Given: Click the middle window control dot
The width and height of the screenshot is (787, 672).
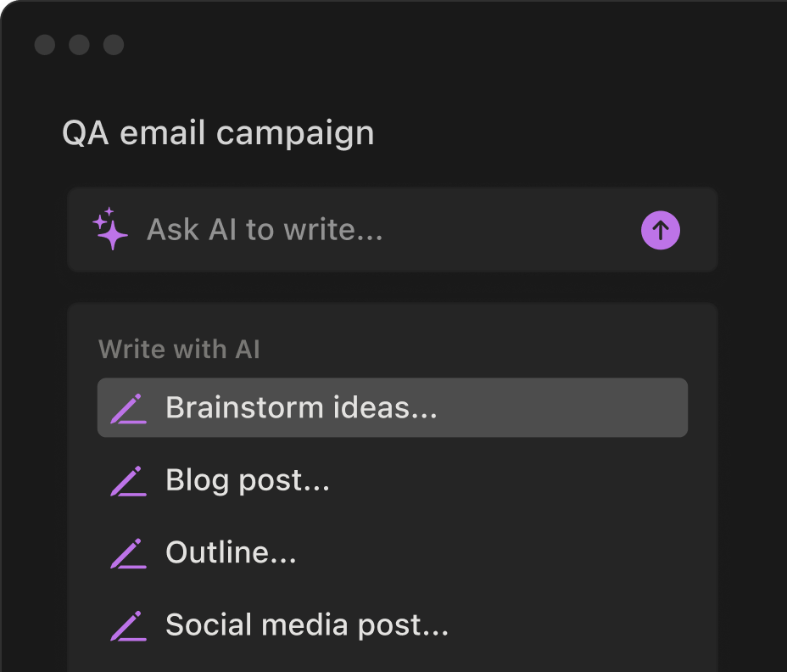Looking at the screenshot, I should tap(80, 45).
